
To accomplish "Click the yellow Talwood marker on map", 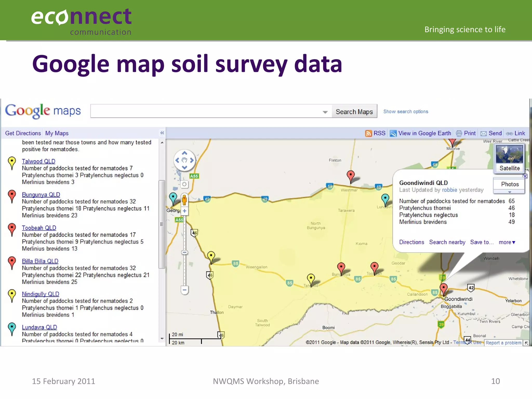I will (x=311, y=278).
